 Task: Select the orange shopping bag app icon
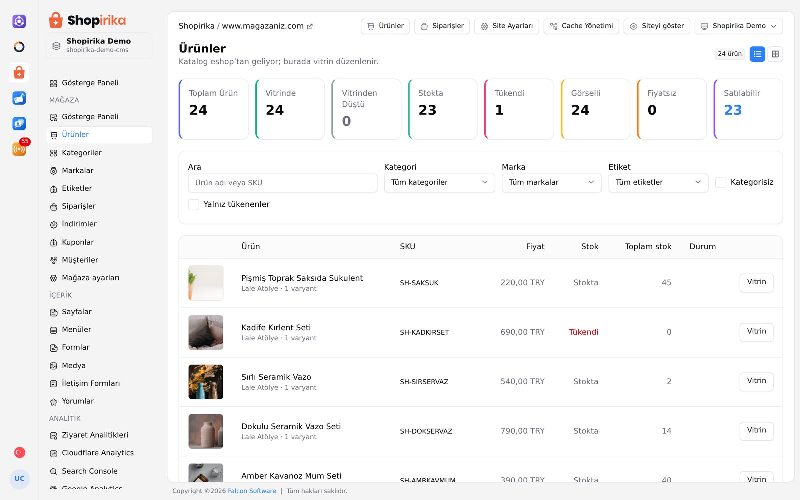(x=19, y=72)
